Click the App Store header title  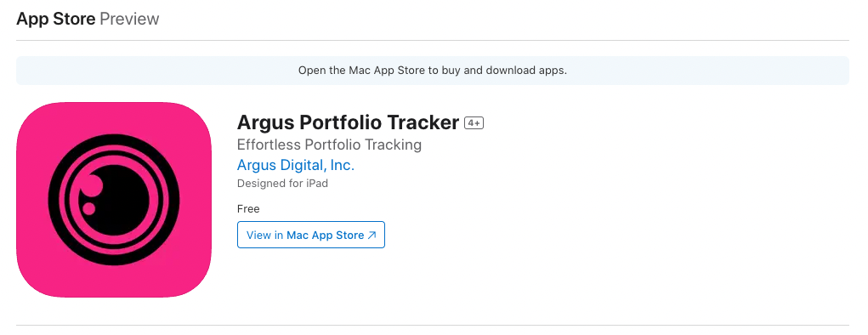pos(56,19)
